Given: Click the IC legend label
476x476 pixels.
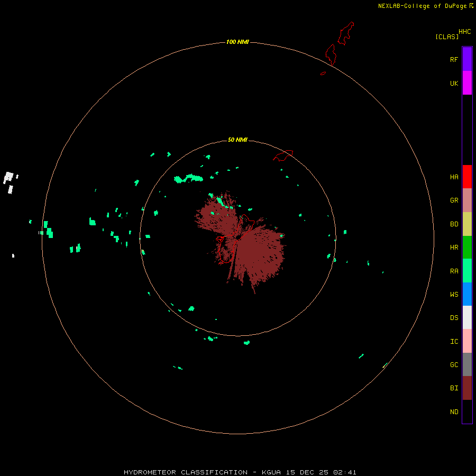Looking at the screenshot, I should 454,342.
